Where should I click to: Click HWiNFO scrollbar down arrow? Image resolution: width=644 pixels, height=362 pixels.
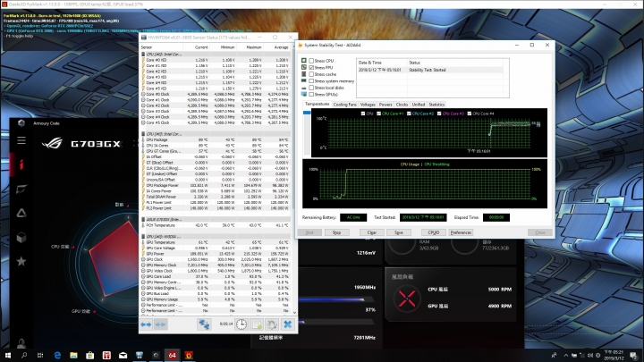click(x=294, y=313)
